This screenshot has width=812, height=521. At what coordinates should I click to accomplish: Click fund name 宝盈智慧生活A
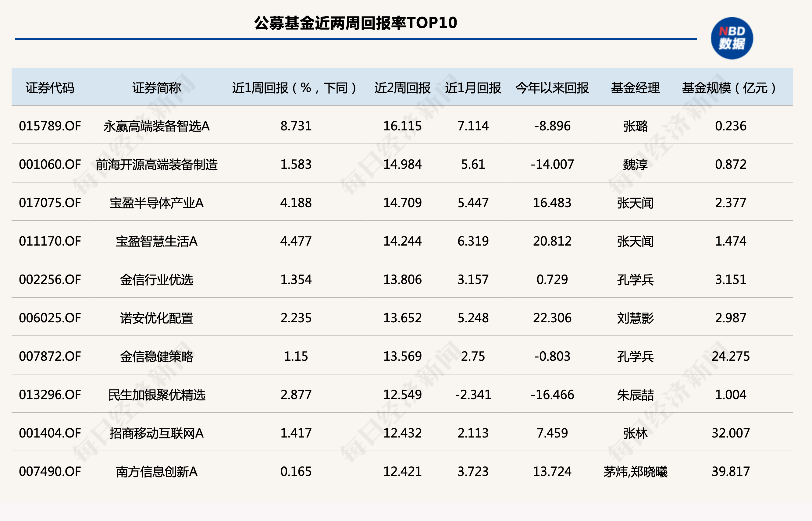(156, 241)
